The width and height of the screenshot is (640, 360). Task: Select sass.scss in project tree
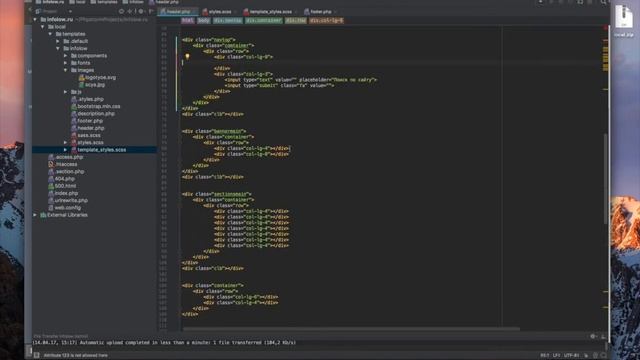point(86,136)
